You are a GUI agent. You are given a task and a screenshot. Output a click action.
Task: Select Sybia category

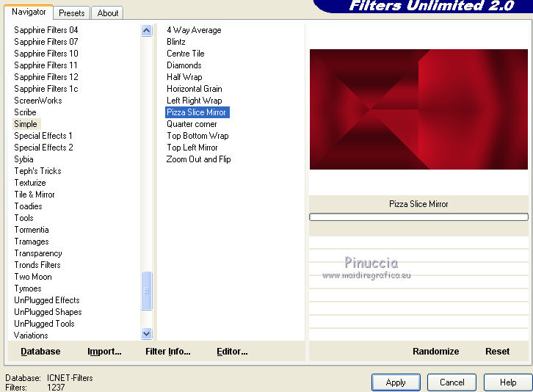click(23, 159)
